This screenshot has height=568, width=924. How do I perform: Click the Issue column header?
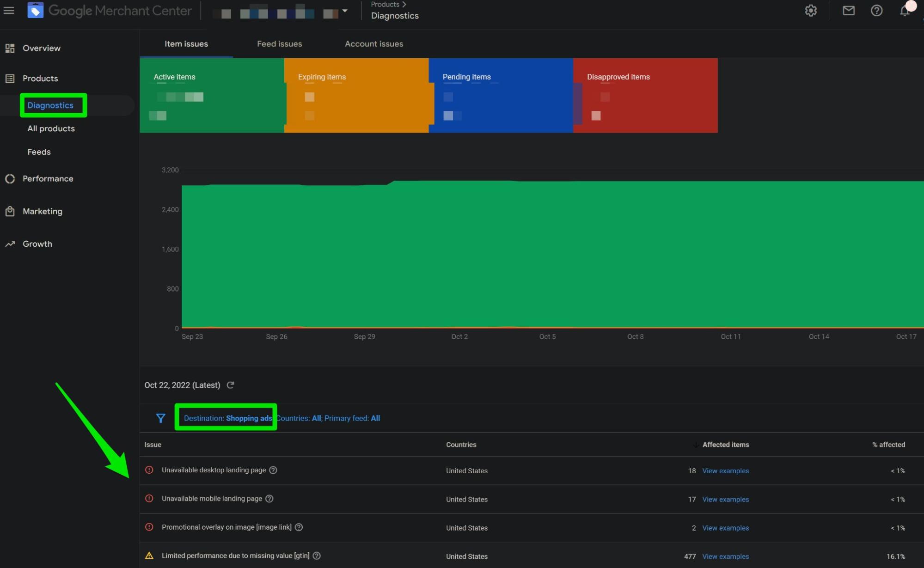click(153, 445)
